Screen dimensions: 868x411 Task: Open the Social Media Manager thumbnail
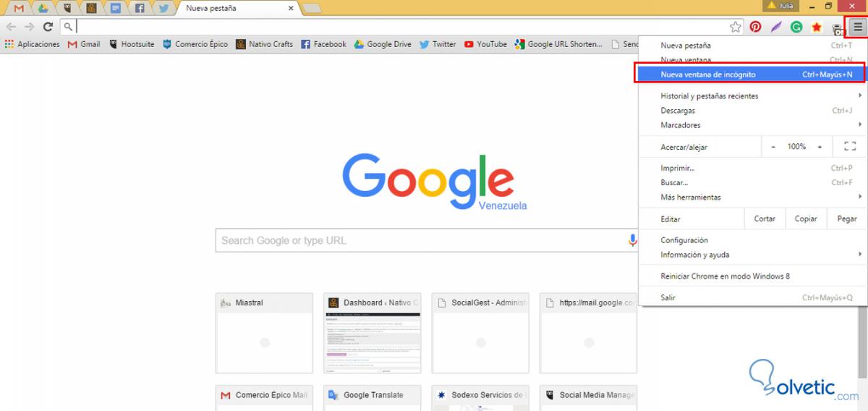coord(588,398)
